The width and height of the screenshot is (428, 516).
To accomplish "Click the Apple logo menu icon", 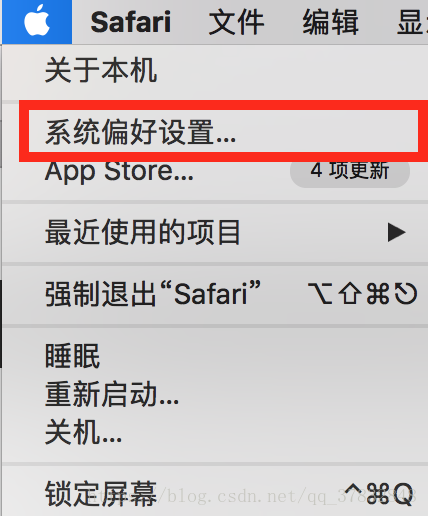I will click(37, 21).
